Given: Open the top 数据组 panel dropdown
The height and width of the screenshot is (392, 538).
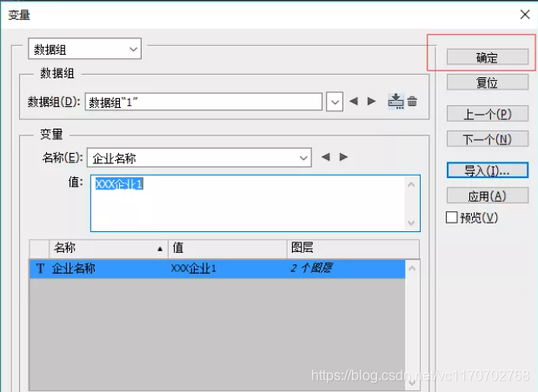Looking at the screenshot, I should click(85, 49).
